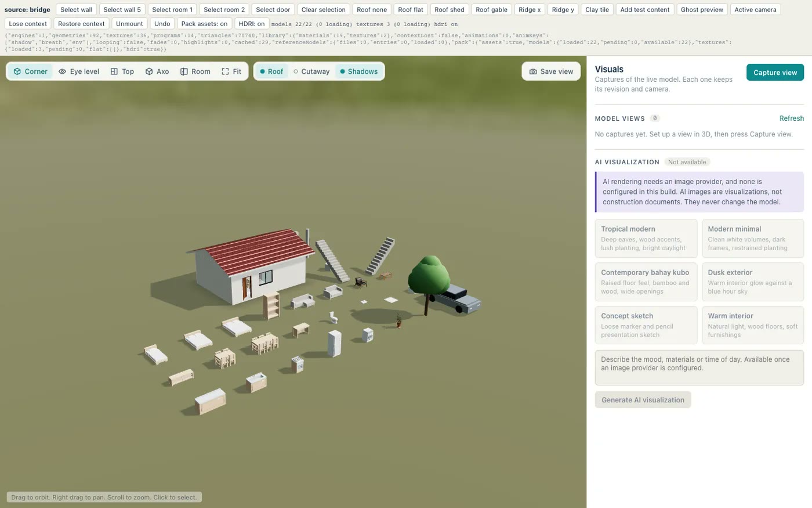Switch to Axo view
The image size is (812, 508).
coord(157,71)
